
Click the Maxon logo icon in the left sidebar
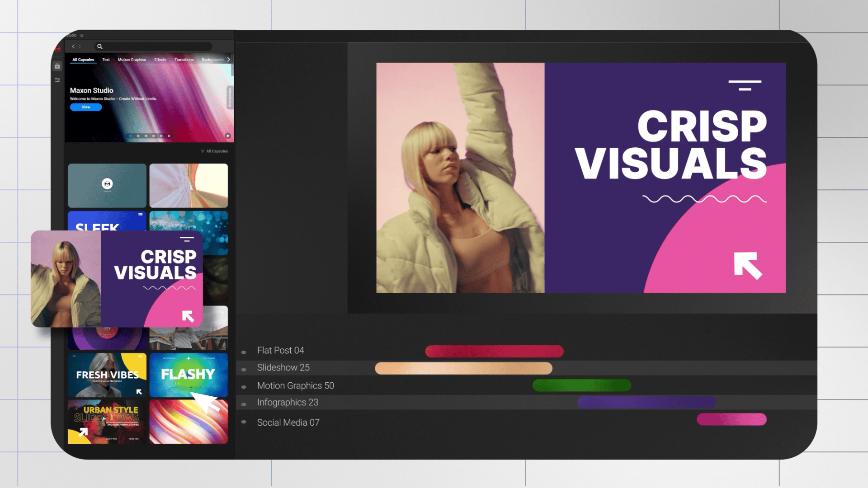click(58, 49)
